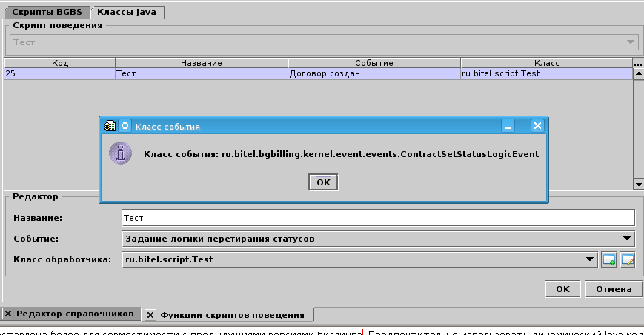Viewport: 644px width, 335px height.
Task: Open table column options (…) button
Action: (638, 63)
